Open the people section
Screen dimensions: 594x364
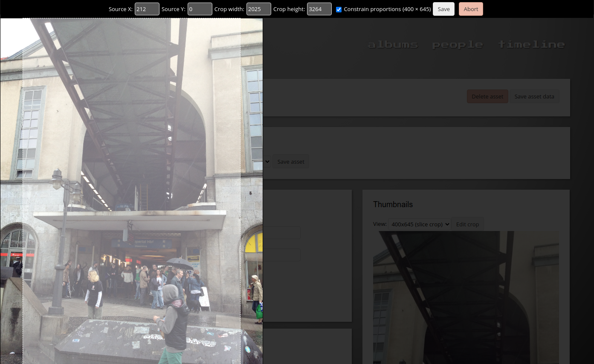(458, 45)
